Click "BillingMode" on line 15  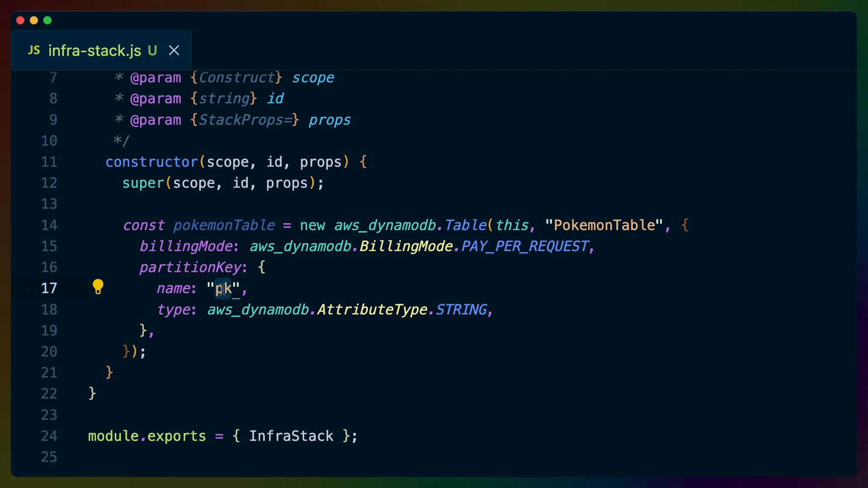point(406,246)
